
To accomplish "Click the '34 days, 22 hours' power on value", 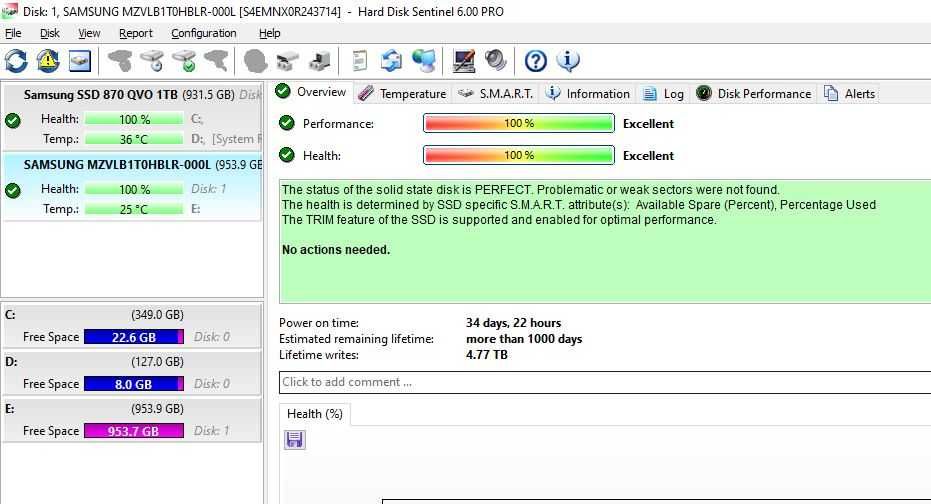I will (513, 323).
